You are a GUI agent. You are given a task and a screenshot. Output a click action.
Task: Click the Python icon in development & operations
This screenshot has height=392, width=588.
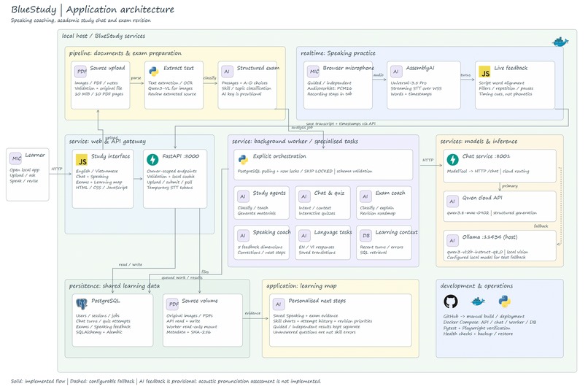pos(505,301)
